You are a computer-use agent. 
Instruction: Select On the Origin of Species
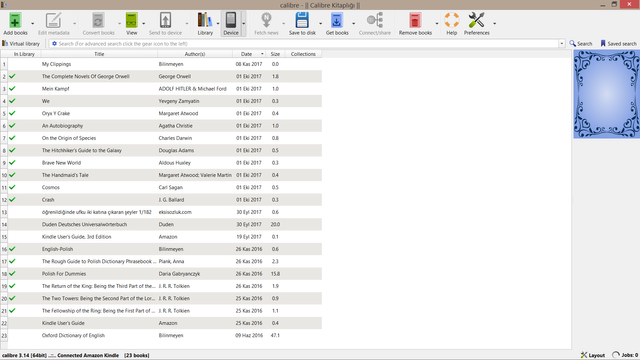point(69,138)
